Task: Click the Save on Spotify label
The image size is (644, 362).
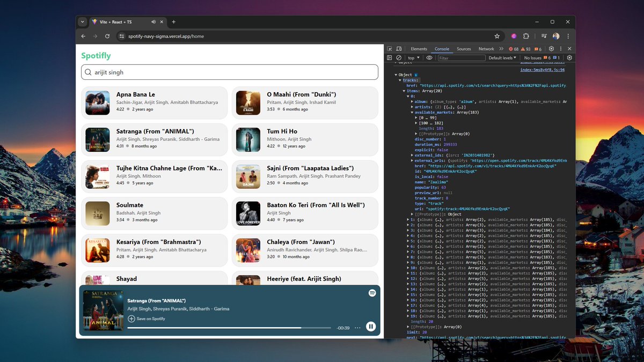Action: 151,319
